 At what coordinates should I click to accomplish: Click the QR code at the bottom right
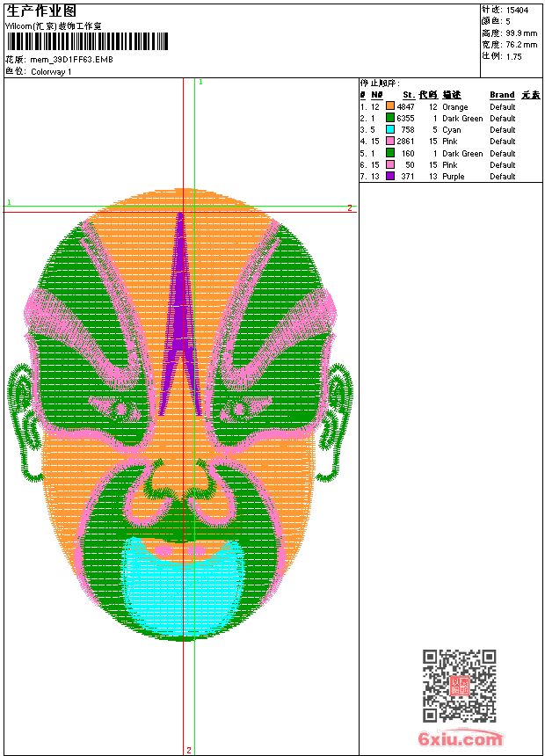(x=460, y=685)
